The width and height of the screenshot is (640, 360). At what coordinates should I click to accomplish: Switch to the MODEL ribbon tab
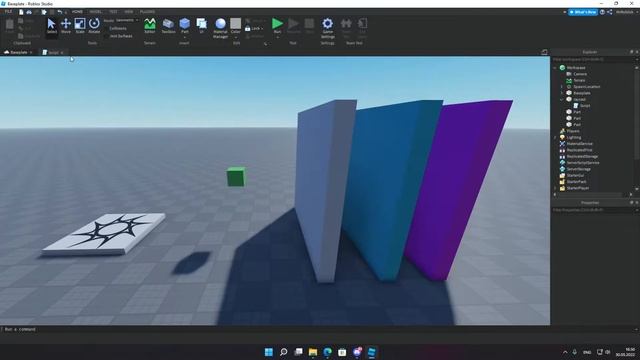tap(96, 12)
